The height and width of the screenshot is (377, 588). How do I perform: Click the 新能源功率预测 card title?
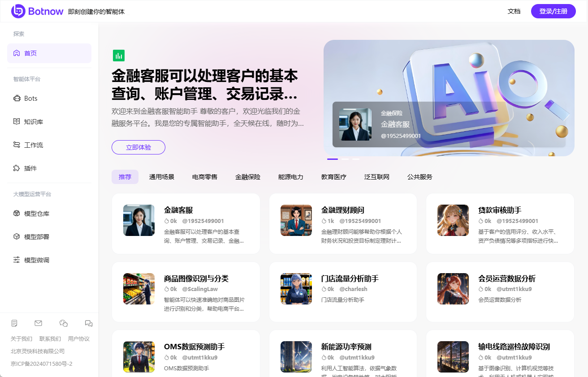(x=346, y=347)
